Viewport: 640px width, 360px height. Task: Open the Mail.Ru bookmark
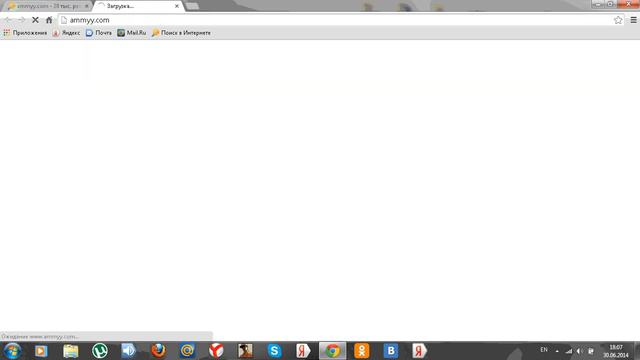131,33
